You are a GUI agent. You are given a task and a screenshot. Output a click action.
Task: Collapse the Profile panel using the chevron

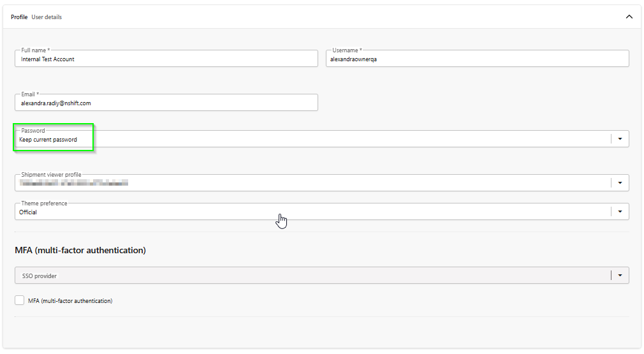629,17
